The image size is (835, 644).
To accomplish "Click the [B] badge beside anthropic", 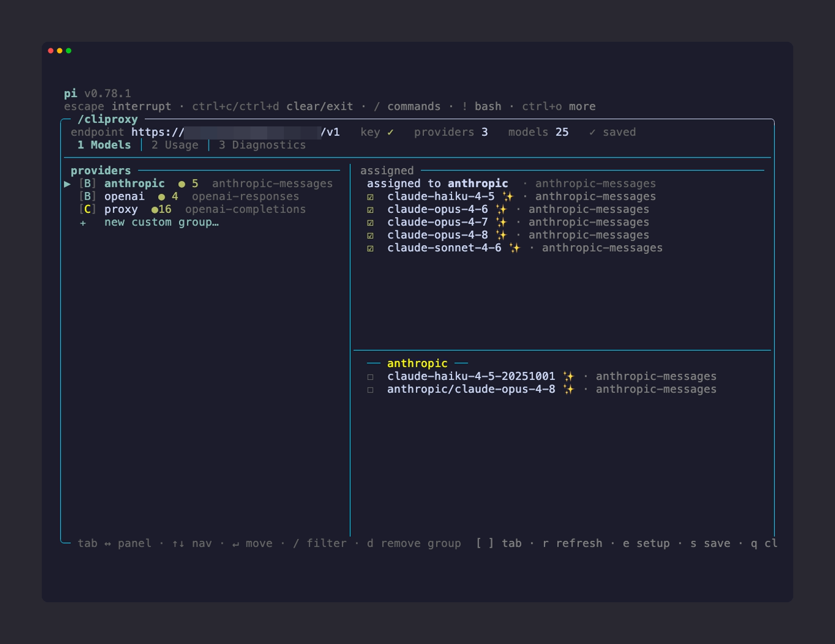I will [88, 184].
